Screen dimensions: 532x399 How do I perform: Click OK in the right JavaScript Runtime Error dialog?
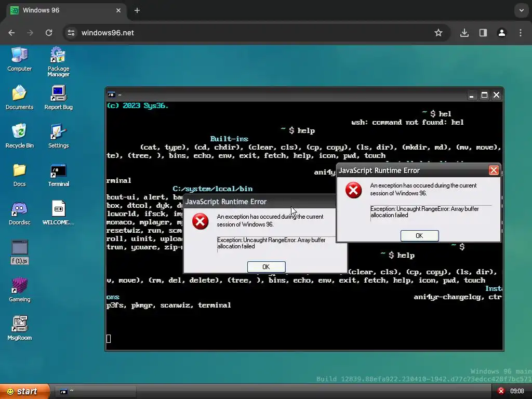(419, 235)
